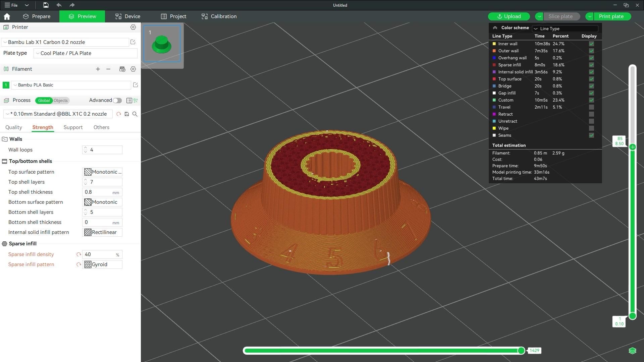The height and width of the screenshot is (362, 644).
Task: Switch to the Prepare tab
Action: point(37,16)
